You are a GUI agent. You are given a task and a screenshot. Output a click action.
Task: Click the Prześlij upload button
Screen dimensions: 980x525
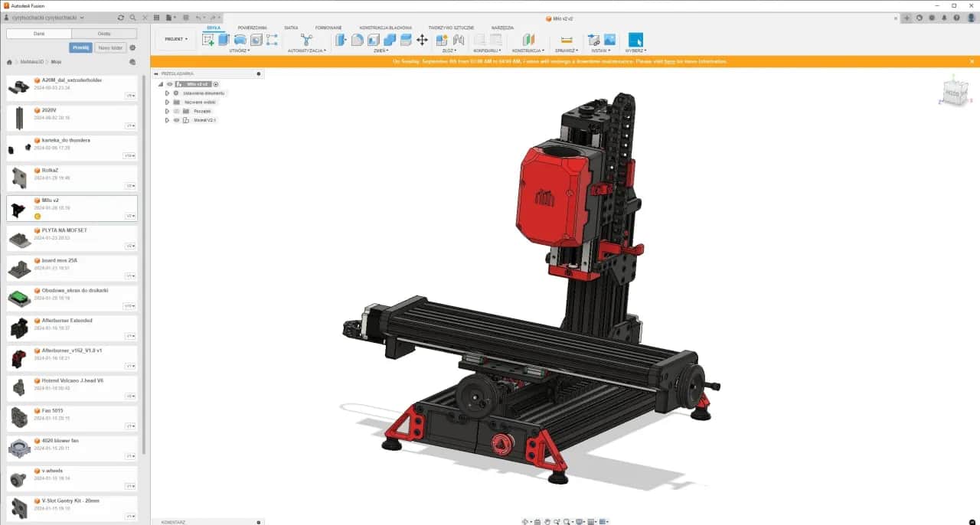(80, 47)
